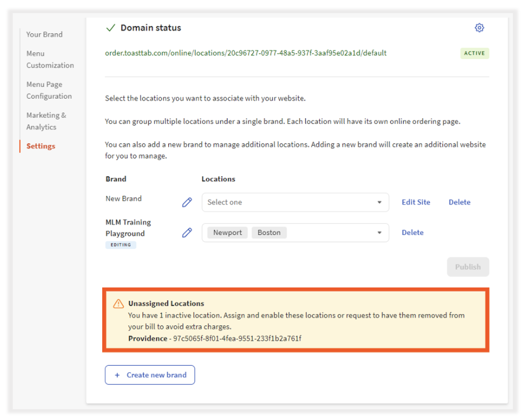Viewport: 529px width, 420px height.
Task: Go to Your Brand in sidebar
Action: pos(44,34)
